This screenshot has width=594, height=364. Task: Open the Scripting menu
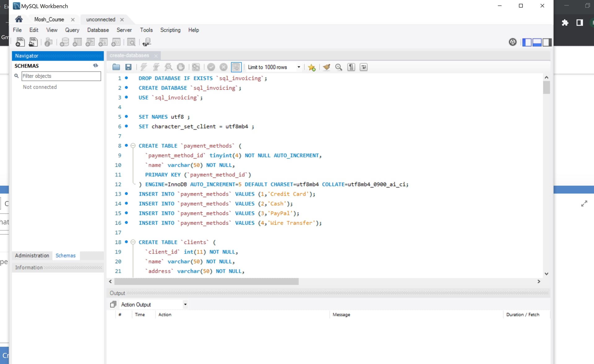tap(170, 30)
